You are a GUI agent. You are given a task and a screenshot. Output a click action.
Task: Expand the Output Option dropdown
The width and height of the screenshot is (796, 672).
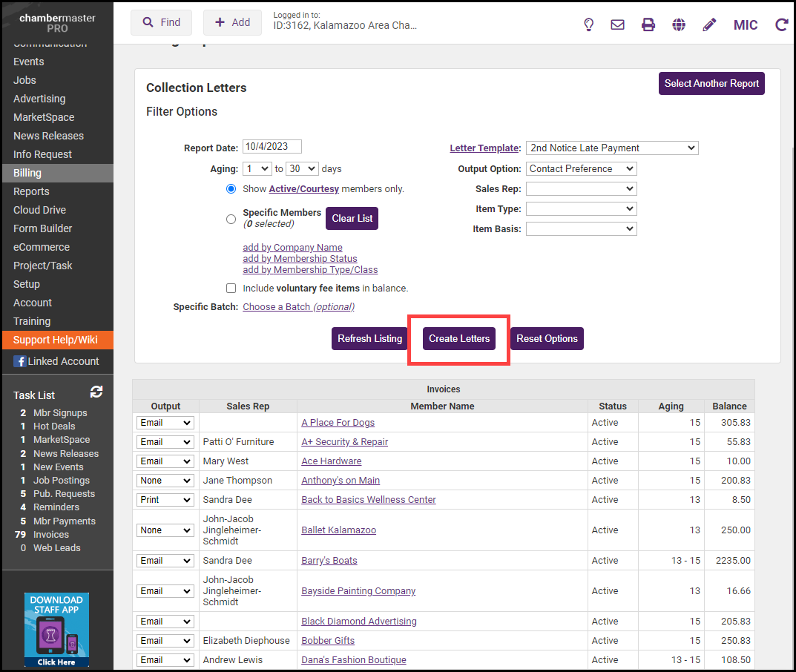tap(581, 168)
